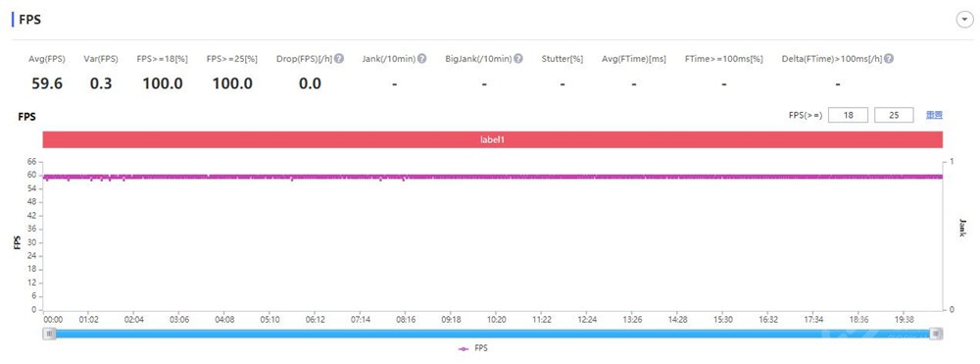Viewport: 980px width, 364px height.
Task: Click the right handle of the time range slider
Action: [936, 334]
